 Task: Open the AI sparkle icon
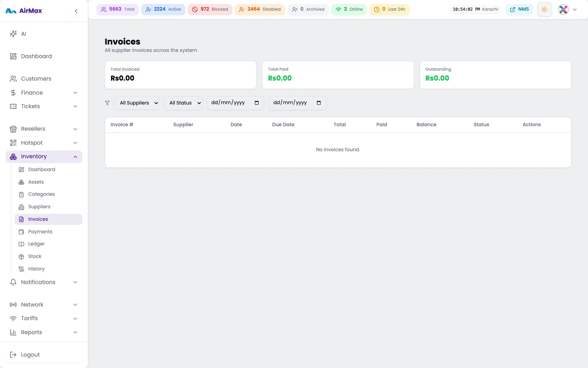coord(13,34)
